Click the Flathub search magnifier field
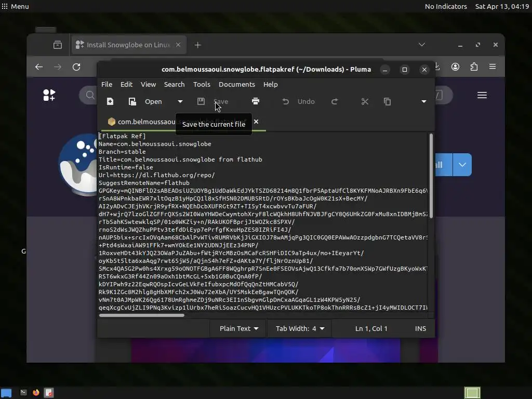The image size is (532, 399). click(89, 95)
